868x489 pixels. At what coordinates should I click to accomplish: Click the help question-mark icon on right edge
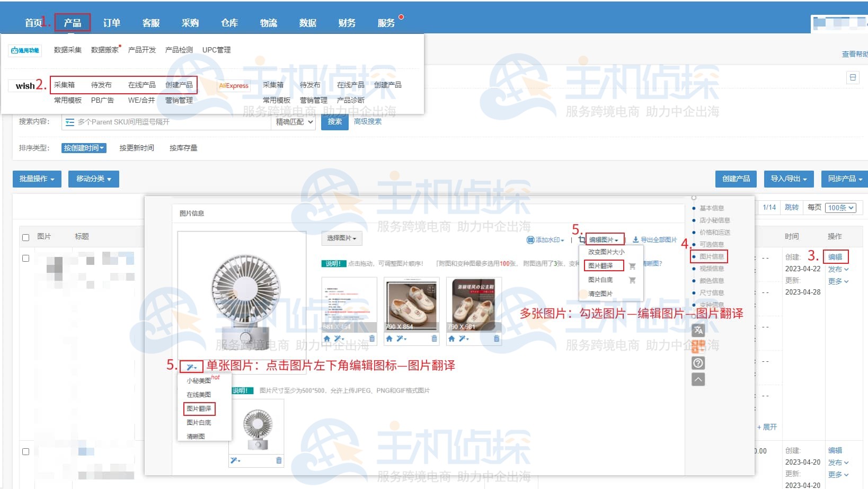698,363
